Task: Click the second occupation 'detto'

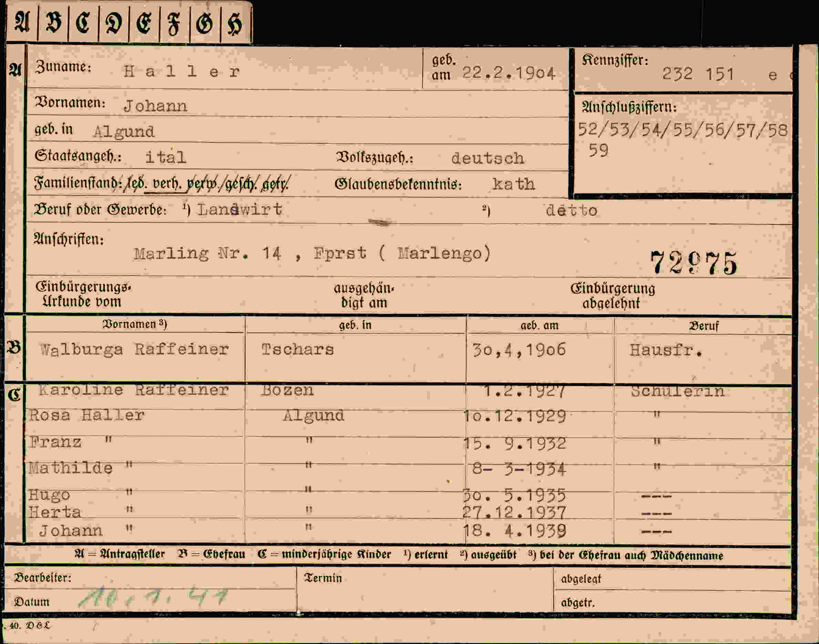Action: click(x=572, y=210)
